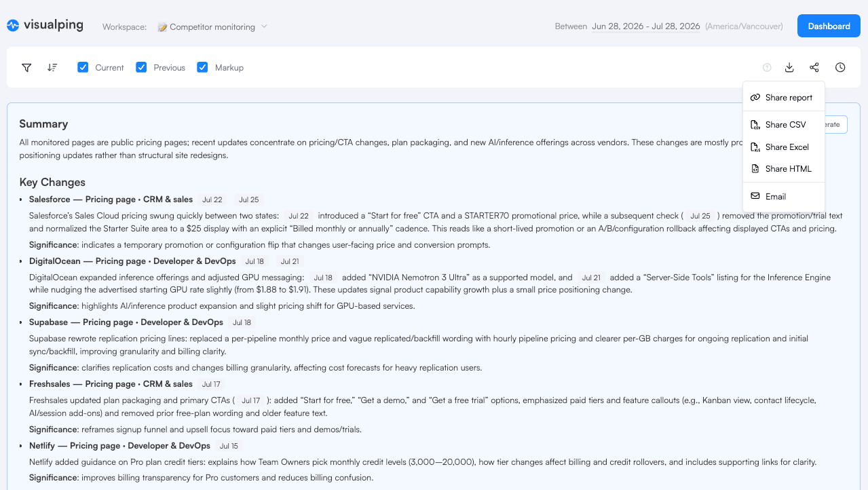
Task: Select Share report from the menu
Action: [784, 98]
